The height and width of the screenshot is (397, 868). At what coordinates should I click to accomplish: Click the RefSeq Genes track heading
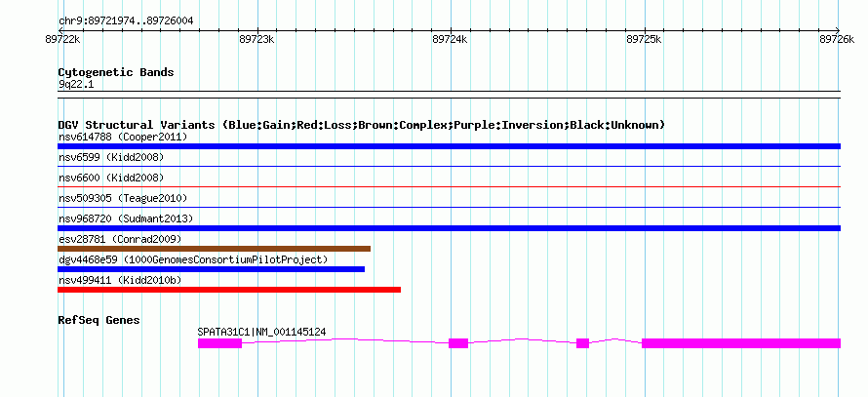(99, 320)
